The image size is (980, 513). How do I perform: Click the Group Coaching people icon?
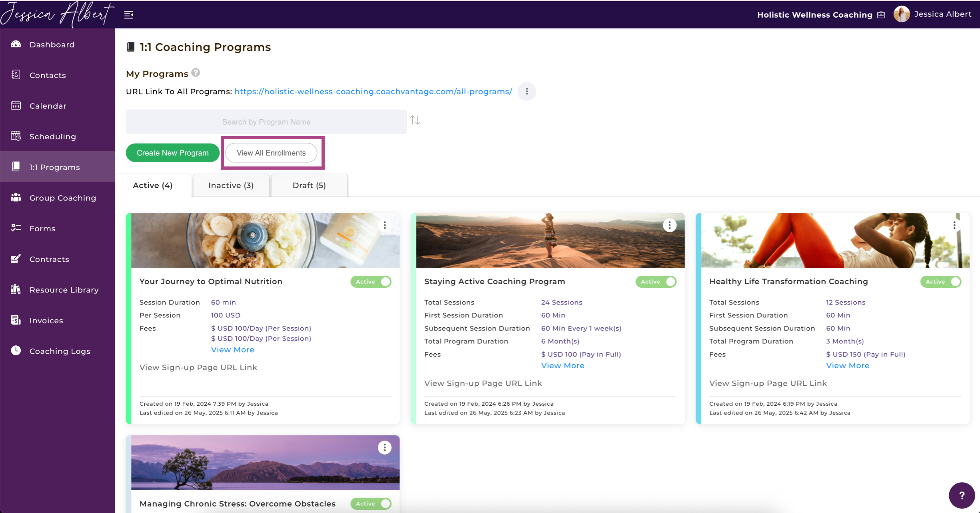pyautogui.click(x=16, y=197)
